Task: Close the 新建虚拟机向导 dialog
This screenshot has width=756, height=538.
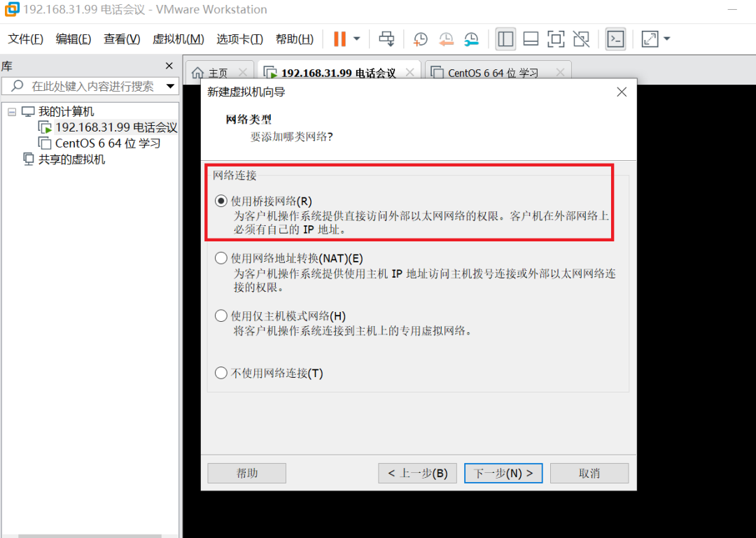Action: tap(622, 92)
